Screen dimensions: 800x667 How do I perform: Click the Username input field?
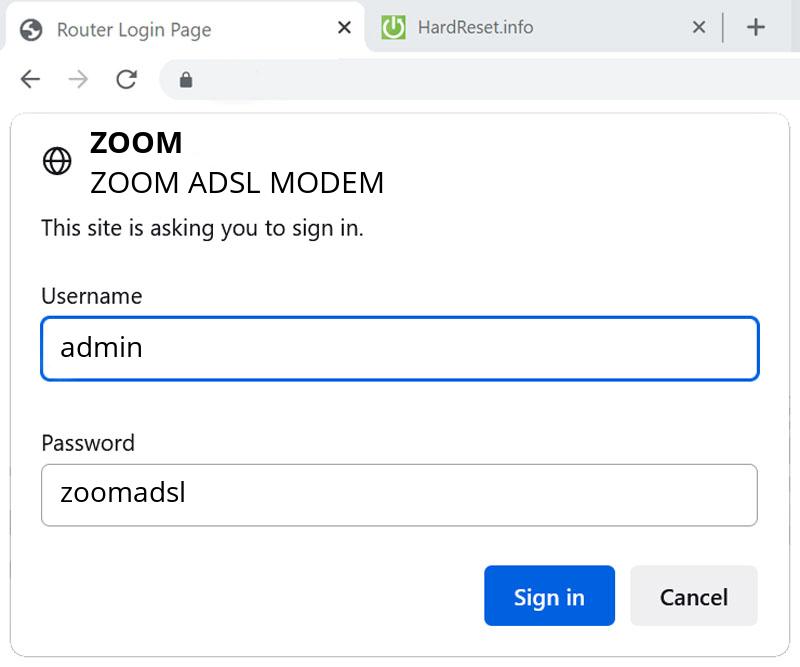point(400,349)
